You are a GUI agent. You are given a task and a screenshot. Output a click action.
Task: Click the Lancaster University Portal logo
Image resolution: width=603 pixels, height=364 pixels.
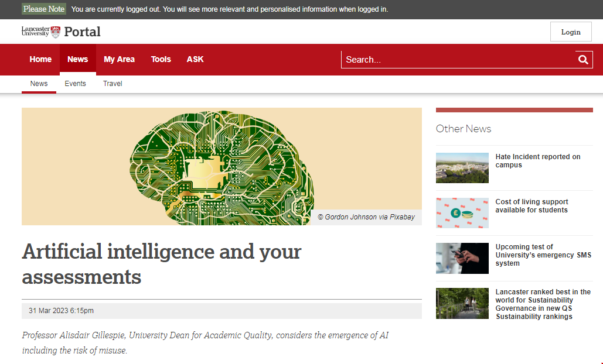[x=61, y=32]
